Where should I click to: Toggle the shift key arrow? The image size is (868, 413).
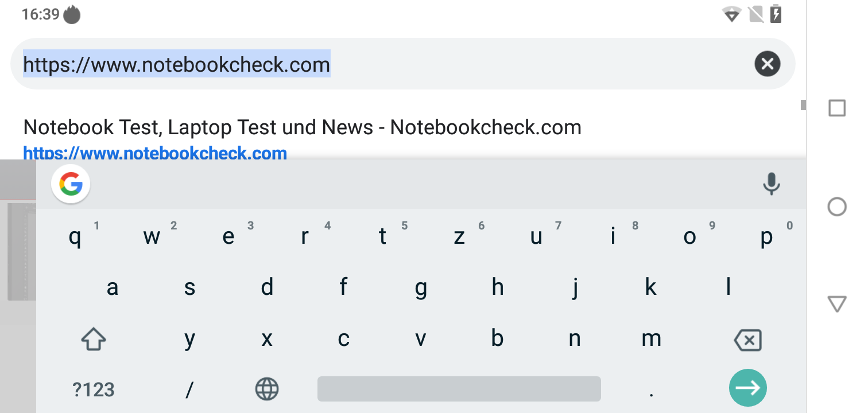[x=94, y=340]
